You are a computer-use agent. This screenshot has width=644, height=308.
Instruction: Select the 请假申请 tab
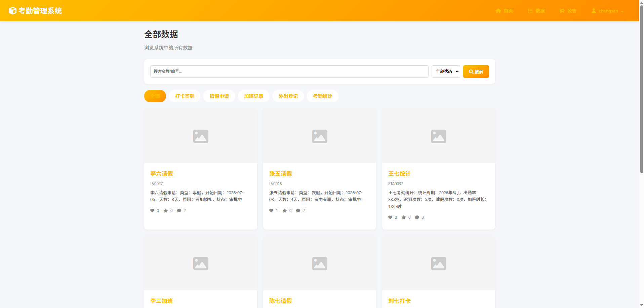pyautogui.click(x=219, y=96)
